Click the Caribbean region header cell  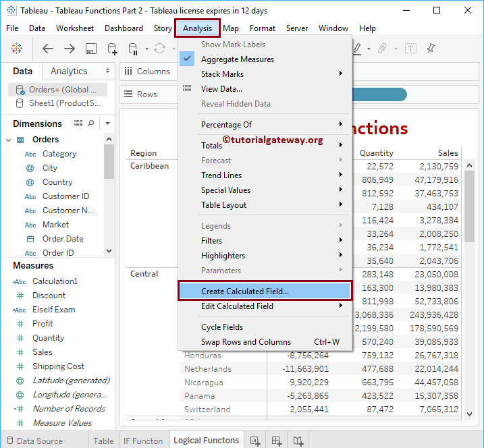[x=150, y=166]
